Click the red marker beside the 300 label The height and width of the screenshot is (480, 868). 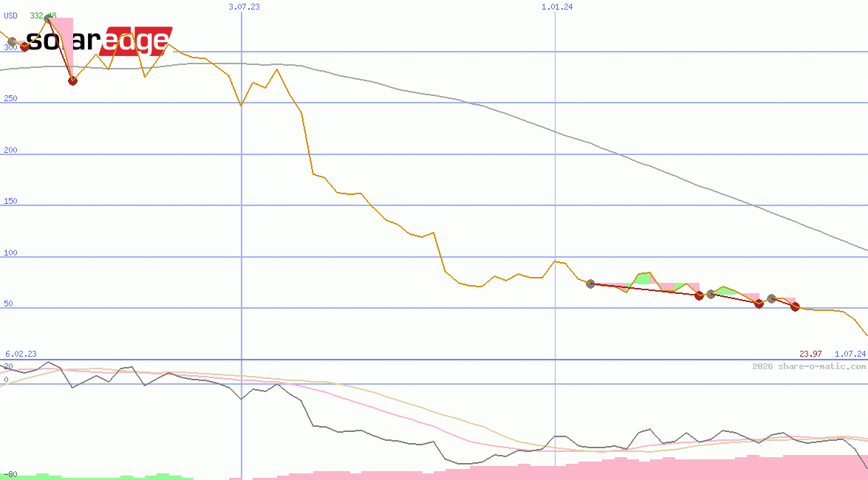coord(24,47)
